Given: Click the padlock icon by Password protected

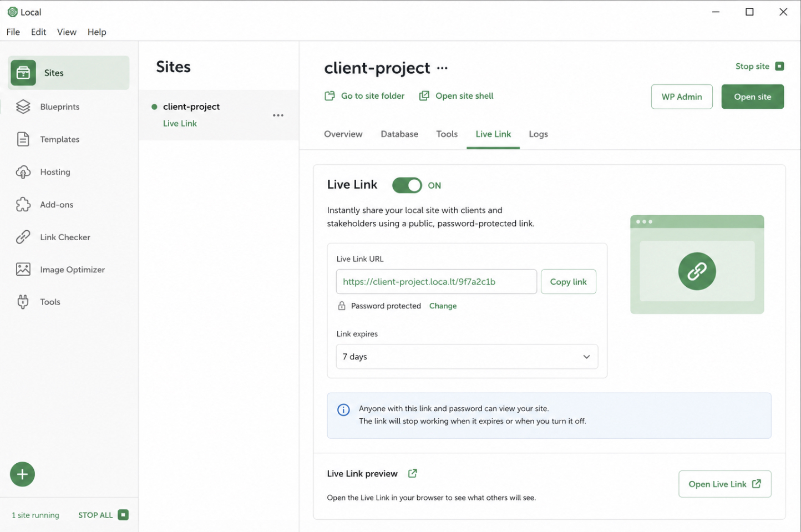Looking at the screenshot, I should (342, 306).
